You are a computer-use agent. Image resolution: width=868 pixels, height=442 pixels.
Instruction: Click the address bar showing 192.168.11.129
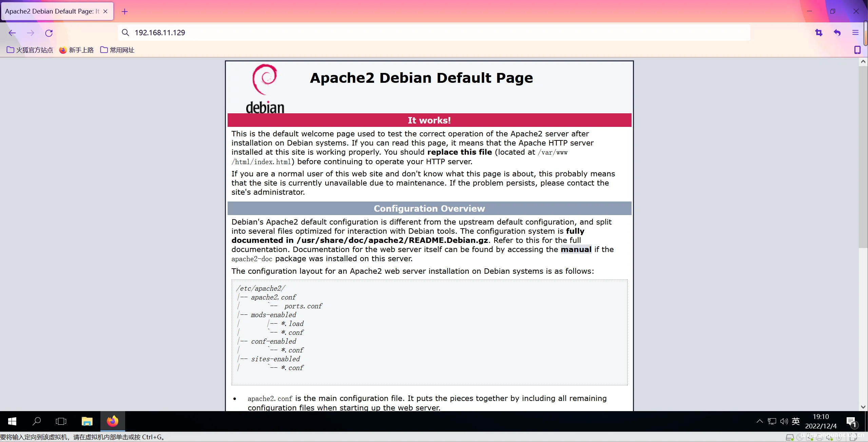coord(407,33)
